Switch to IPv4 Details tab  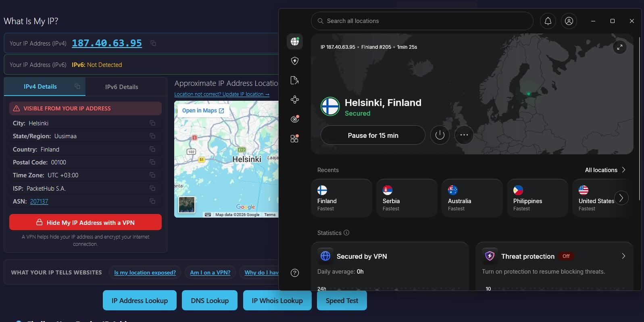point(45,87)
